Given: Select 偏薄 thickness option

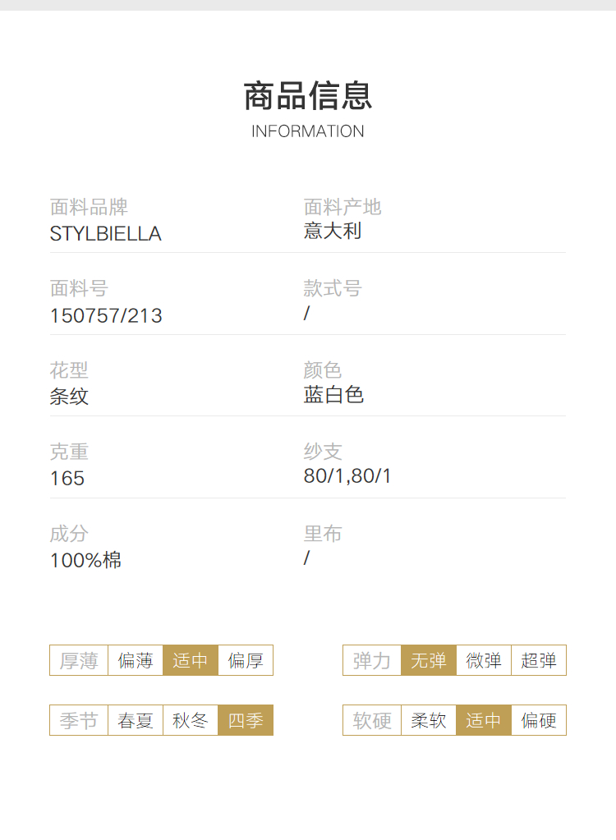Looking at the screenshot, I should pos(136,660).
